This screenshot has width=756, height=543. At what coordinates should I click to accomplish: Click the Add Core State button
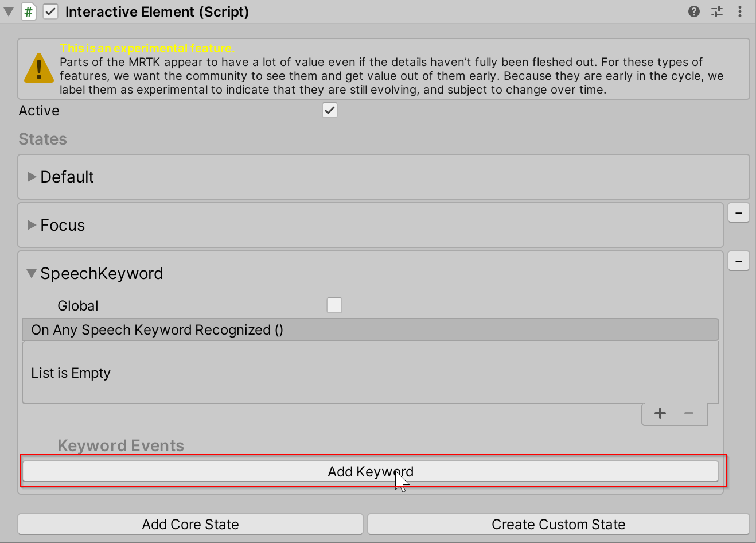pos(190,524)
